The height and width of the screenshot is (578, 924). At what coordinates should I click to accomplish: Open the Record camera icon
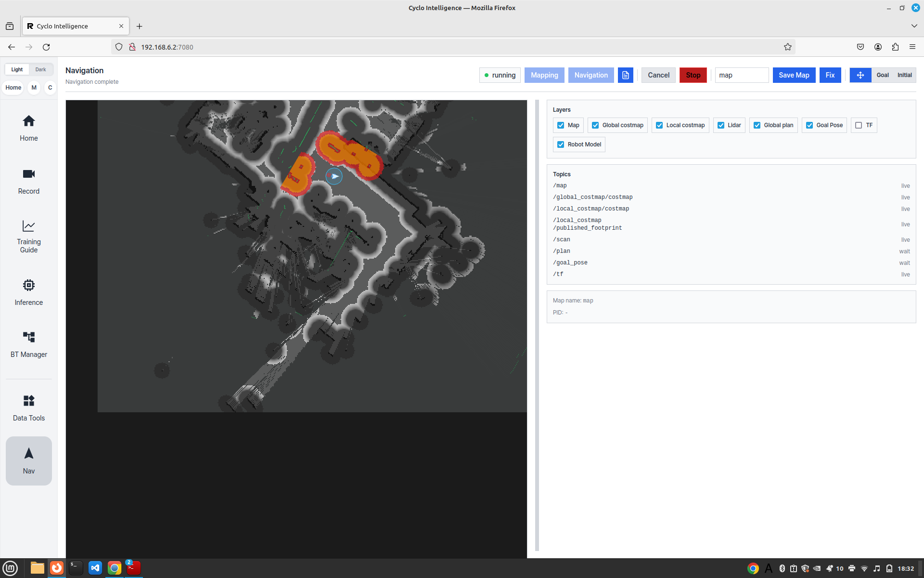pyautogui.click(x=29, y=174)
